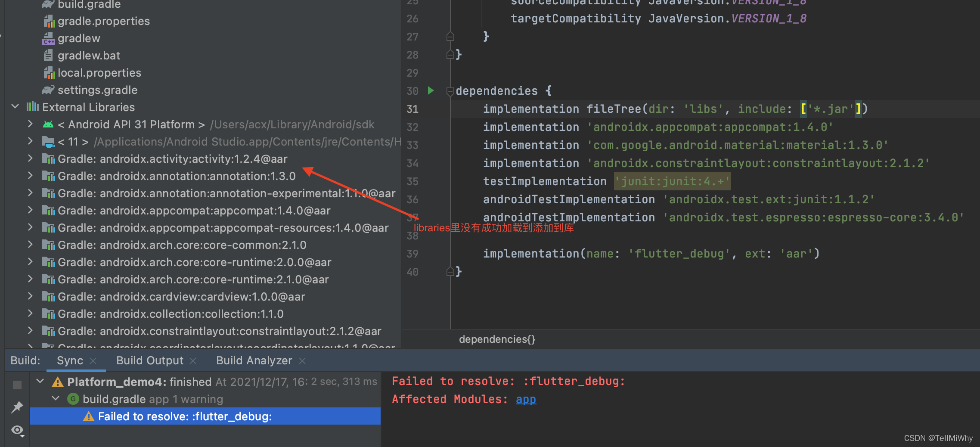Viewport: 980px width, 447px height.
Task: Click the Failed to resolve output message
Action: pos(509,381)
